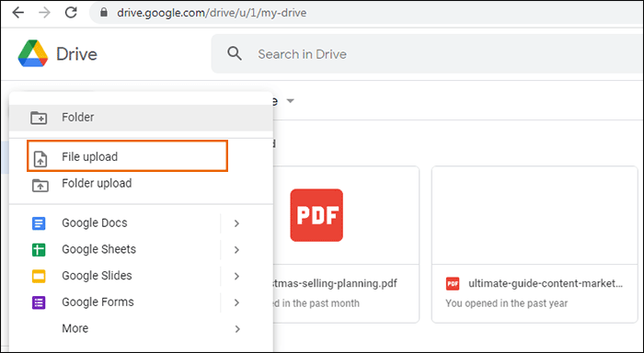Click the browser back arrow

click(x=18, y=13)
